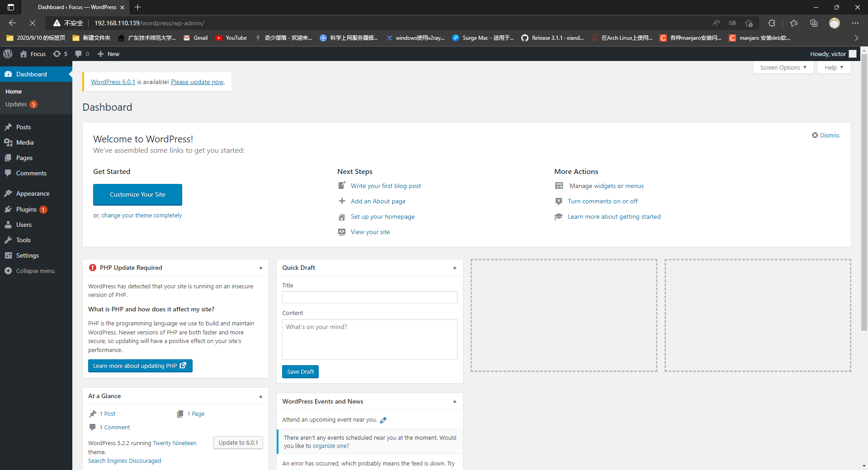Click the Appearance brush icon in sidebar
Viewport: 868px width, 470px height.
point(8,193)
